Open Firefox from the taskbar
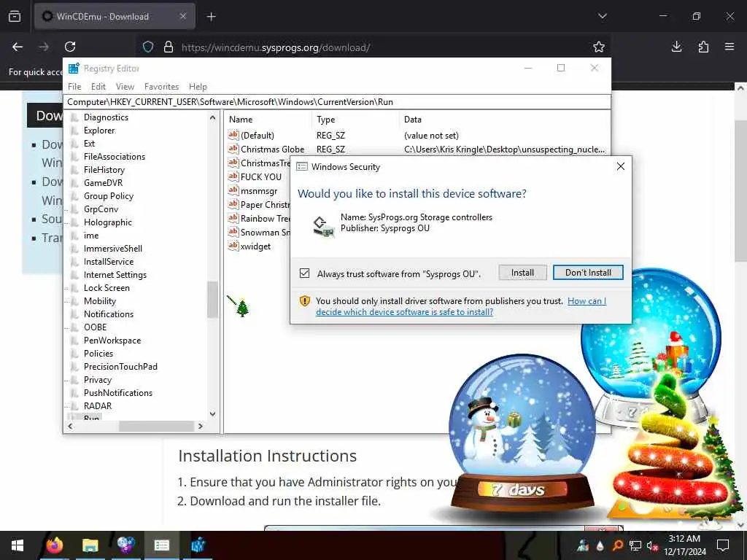Viewport: 747px width, 560px height. click(x=55, y=545)
